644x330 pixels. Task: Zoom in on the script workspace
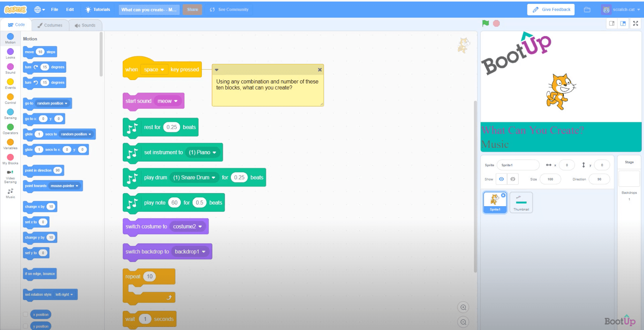click(463, 307)
